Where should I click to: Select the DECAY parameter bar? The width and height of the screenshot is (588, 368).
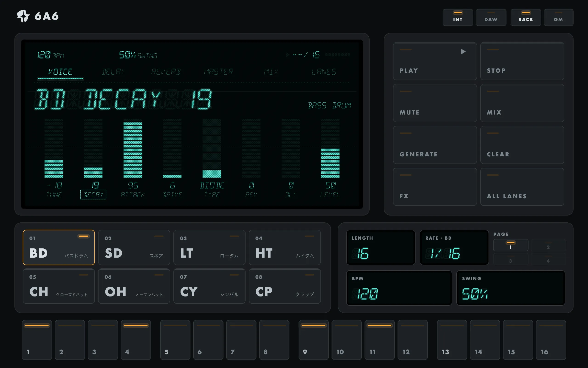[93, 148]
